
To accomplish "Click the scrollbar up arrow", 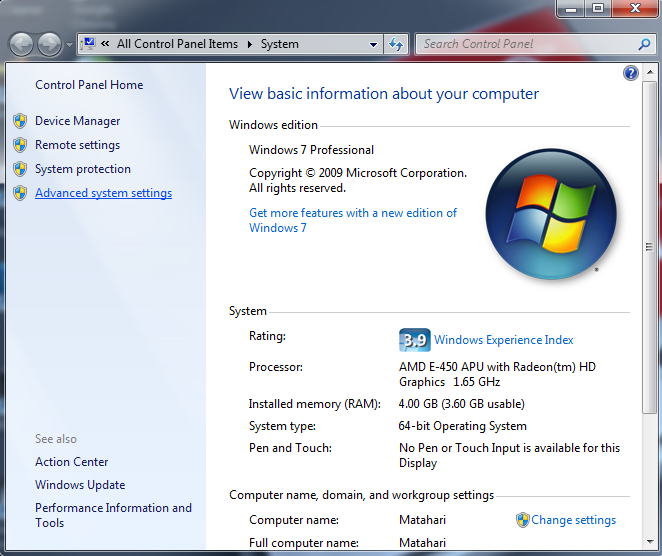I will pyautogui.click(x=650, y=73).
